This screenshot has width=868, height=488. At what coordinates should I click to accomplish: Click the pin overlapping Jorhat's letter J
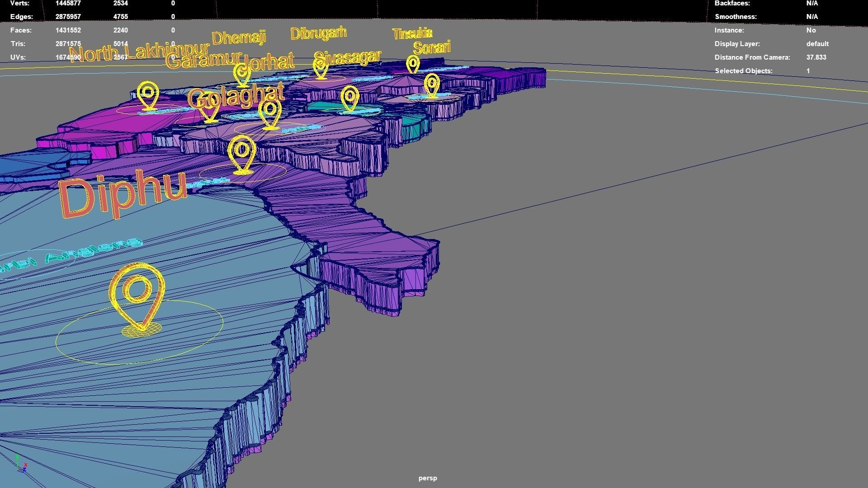coord(242,74)
